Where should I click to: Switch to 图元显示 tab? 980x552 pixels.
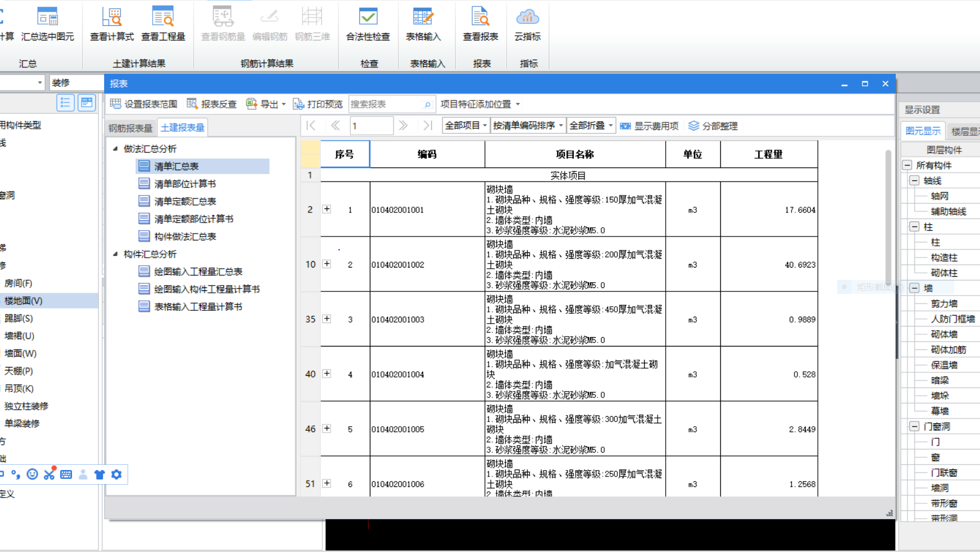click(x=923, y=131)
